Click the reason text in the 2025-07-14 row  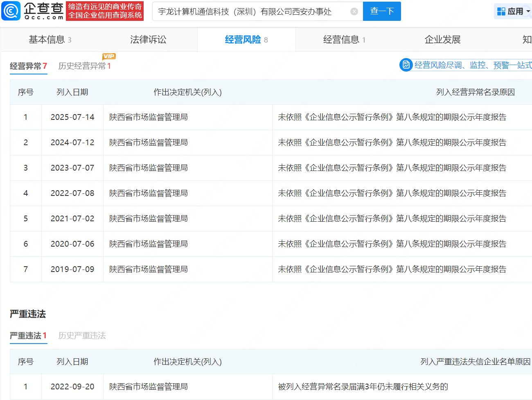392,117
